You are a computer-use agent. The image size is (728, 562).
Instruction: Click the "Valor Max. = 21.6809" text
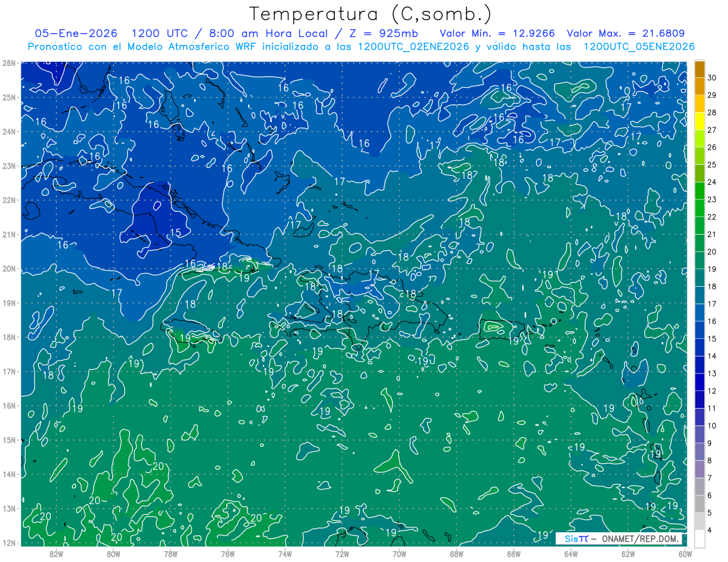pyautogui.click(x=626, y=33)
